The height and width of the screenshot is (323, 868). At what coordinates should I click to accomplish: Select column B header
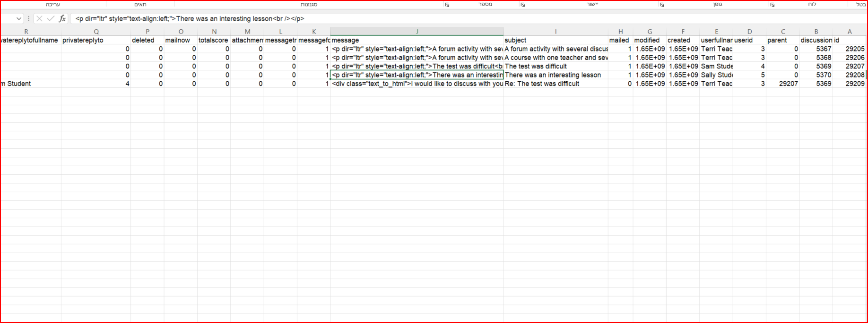pyautogui.click(x=816, y=32)
